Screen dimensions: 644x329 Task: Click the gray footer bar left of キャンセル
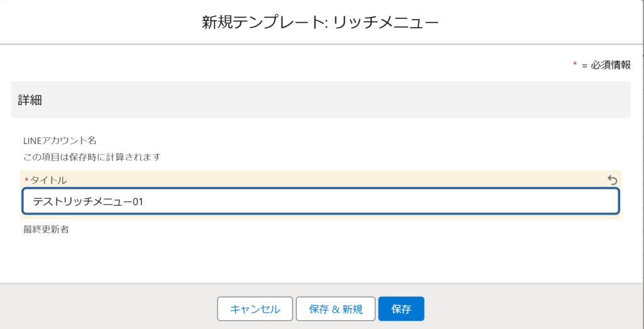tap(107, 308)
